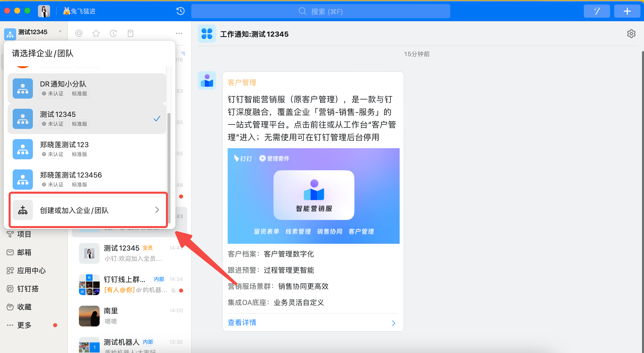
Task: Click the 内部 tag on 测试机器人
Action: [148, 342]
